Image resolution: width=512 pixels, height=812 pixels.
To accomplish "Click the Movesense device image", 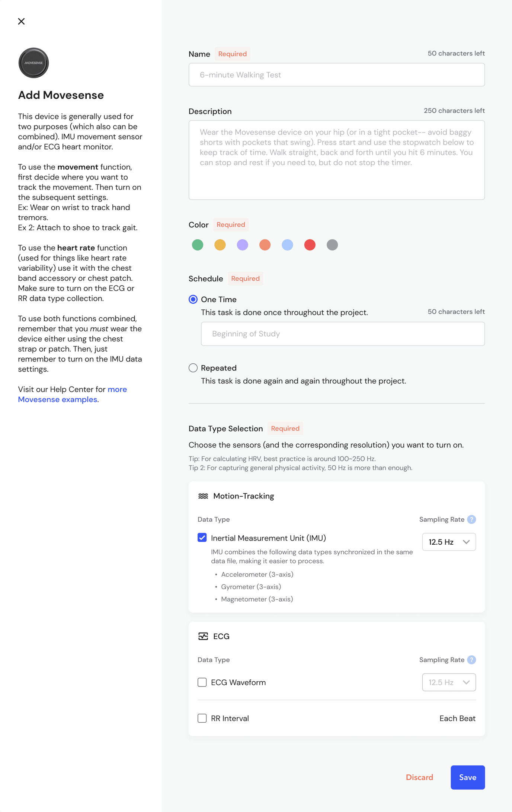I will click(33, 63).
